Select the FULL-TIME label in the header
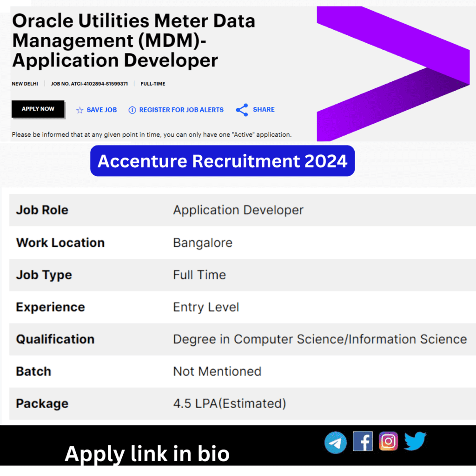The image size is (476, 476). [152, 84]
